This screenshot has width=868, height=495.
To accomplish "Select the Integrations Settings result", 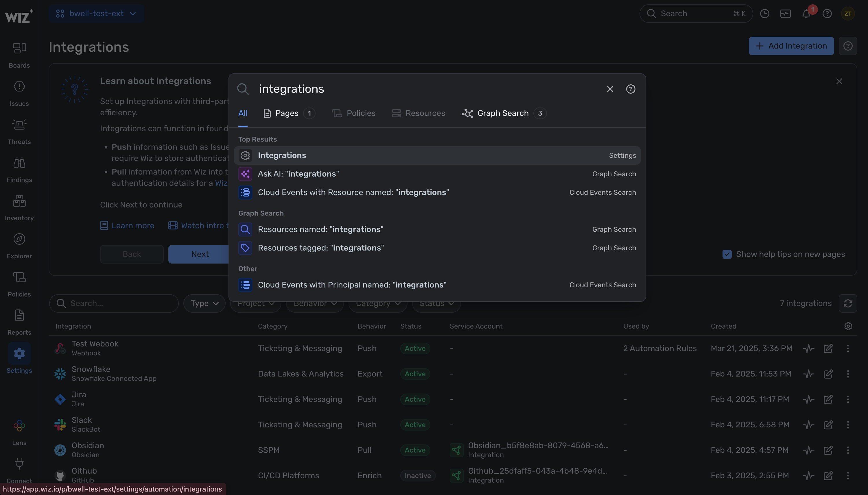I will pos(437,155).
